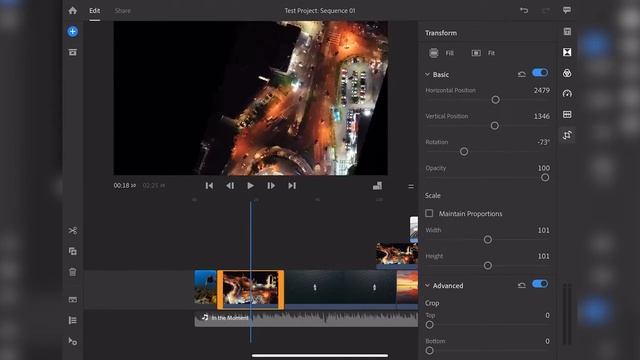Open the bottom-left track controls icon
This screenshot has height=360, width=640.
(73, 341)
